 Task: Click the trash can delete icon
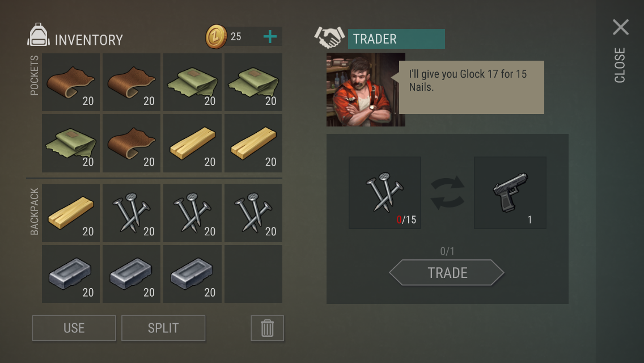[268, 328]
